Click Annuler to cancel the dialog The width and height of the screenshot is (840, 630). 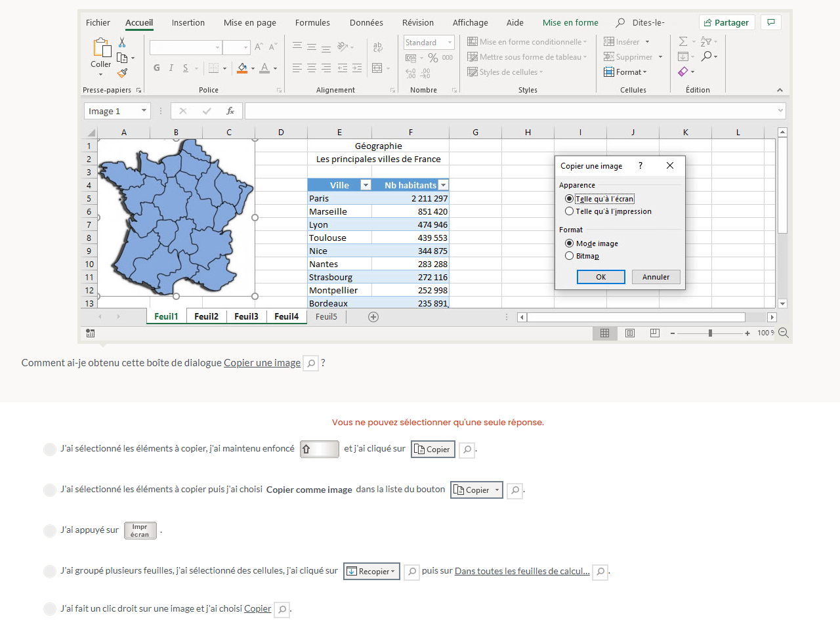[x=656, y=277]
